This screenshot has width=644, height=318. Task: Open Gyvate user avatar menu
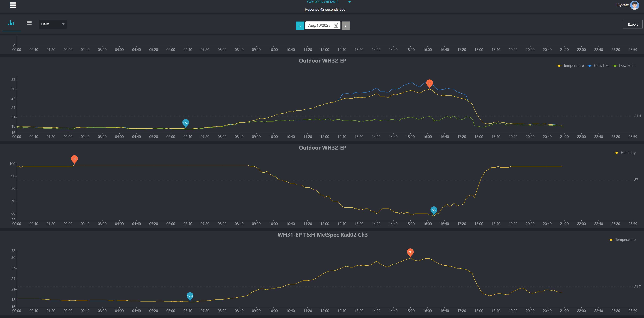coord(634,5)
